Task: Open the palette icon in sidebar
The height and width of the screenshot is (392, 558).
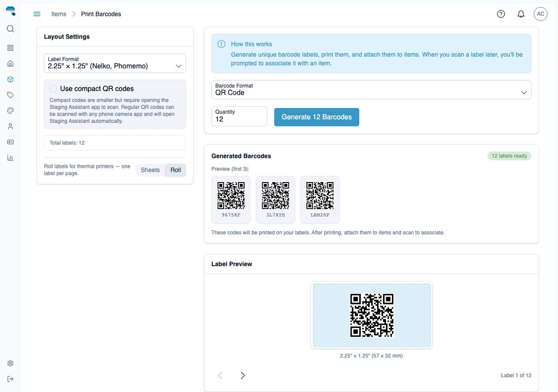Action: 10,111
